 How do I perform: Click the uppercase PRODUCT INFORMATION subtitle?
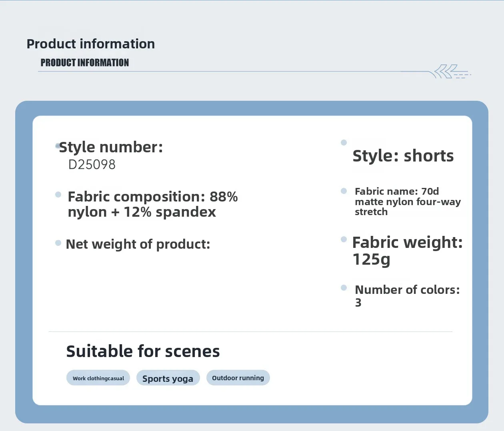pyautogui.click(x=85, y=63)
